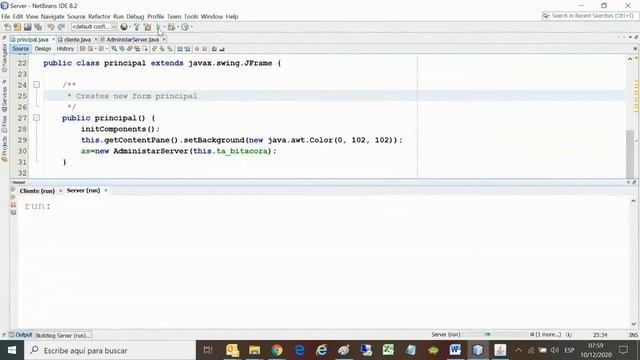The width and height of the screenshot is (640, 360).
Task: Open the Profile Project dropdown arrow
Action: [x=191, y=27]
